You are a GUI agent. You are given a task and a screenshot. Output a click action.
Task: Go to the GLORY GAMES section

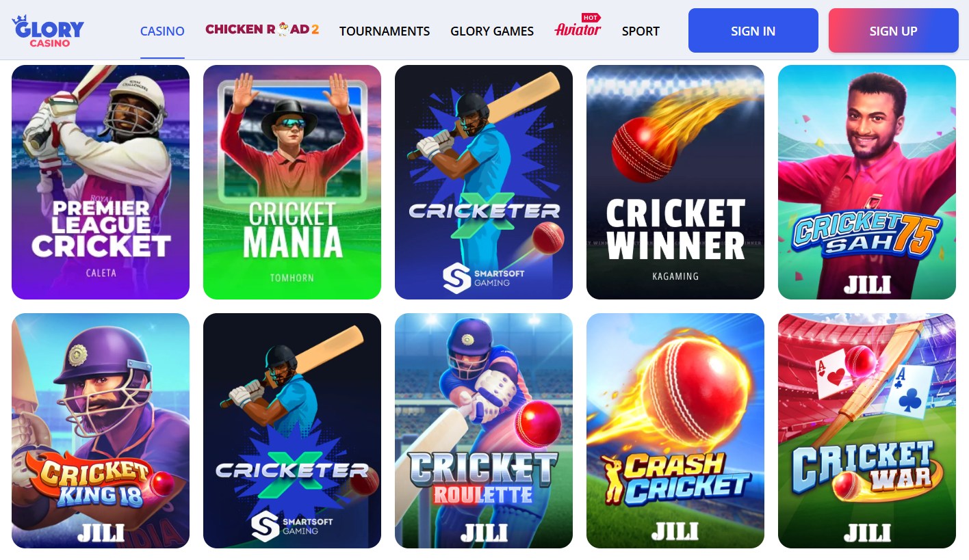492,31
